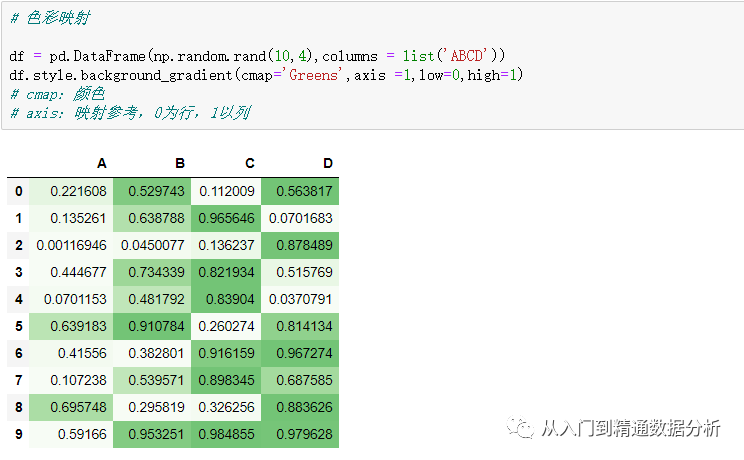The image size is (744, 460).
Task: Click column header D
Action: [328, 163]
